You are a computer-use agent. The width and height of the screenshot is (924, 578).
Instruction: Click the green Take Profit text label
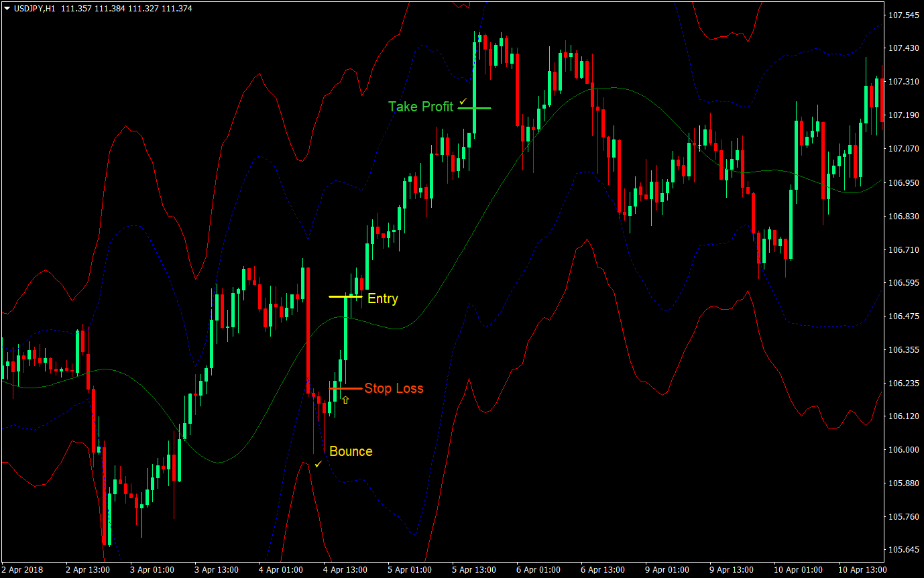(x=420, y=107)
